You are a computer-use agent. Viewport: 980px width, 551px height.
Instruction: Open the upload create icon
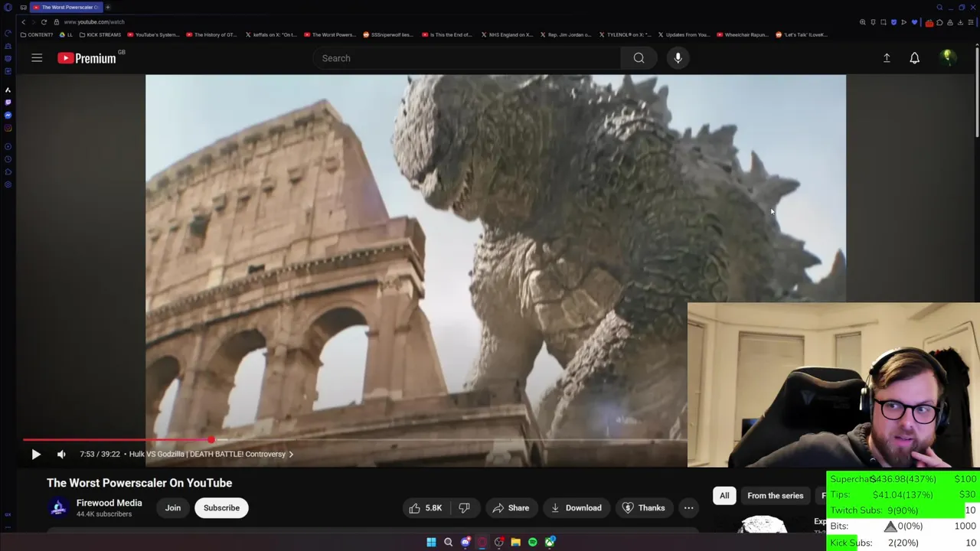[887, 58]
